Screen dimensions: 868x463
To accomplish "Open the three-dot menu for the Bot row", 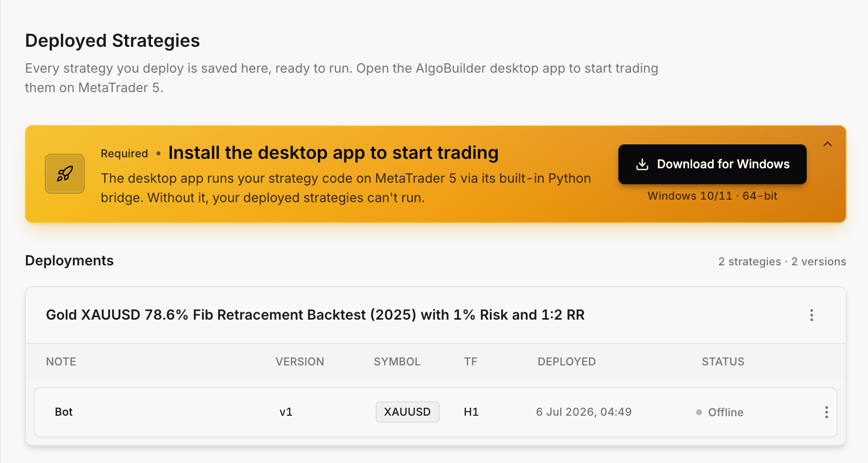I will 826,412.
